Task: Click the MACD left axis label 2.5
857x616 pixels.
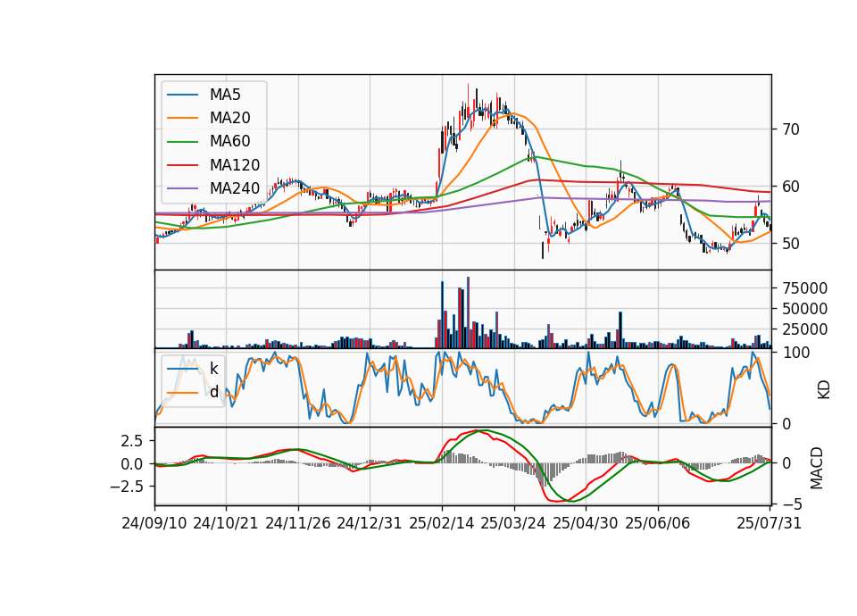Action: click(x=132, y=441)
